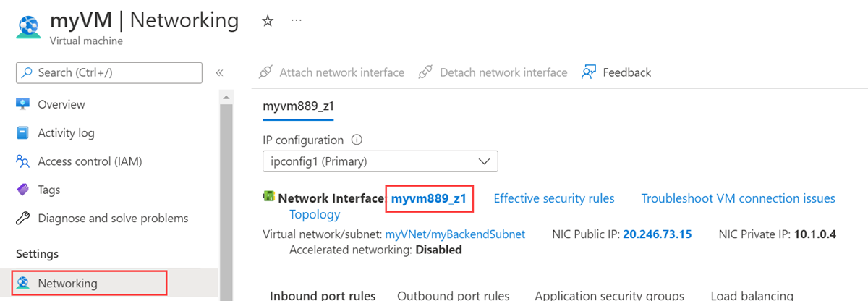Click the Tags icon
This screenshot has width=868, height=301.
pyautogui.click(x=22, y=190)
